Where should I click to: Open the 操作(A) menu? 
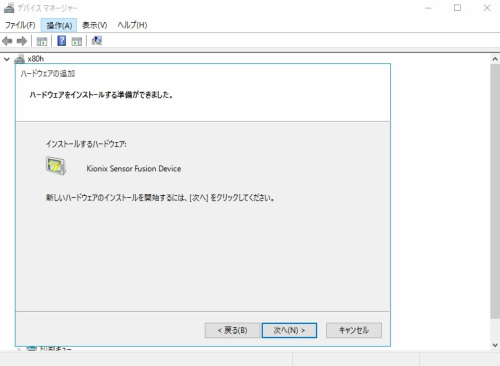(59, 25)
